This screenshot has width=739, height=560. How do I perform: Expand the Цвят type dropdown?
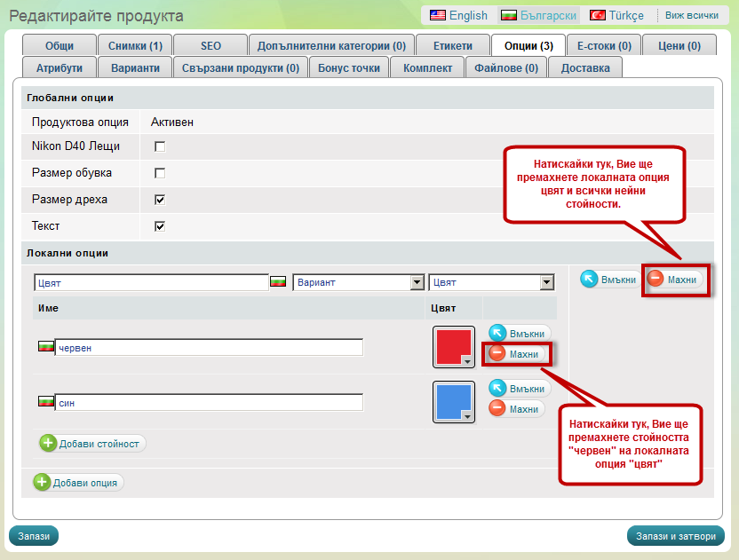click(546, 282)
